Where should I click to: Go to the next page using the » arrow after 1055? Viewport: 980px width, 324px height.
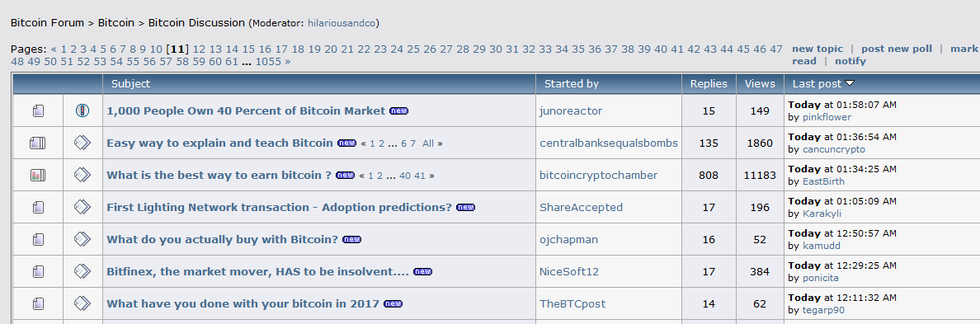pyautogui.click(x=288, y=61)
